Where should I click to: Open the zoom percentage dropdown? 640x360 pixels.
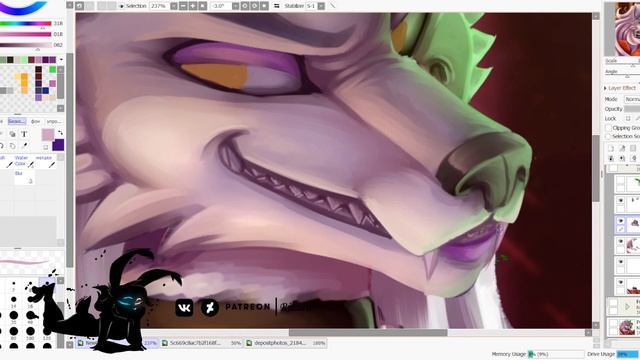click(x=173, y=6)
